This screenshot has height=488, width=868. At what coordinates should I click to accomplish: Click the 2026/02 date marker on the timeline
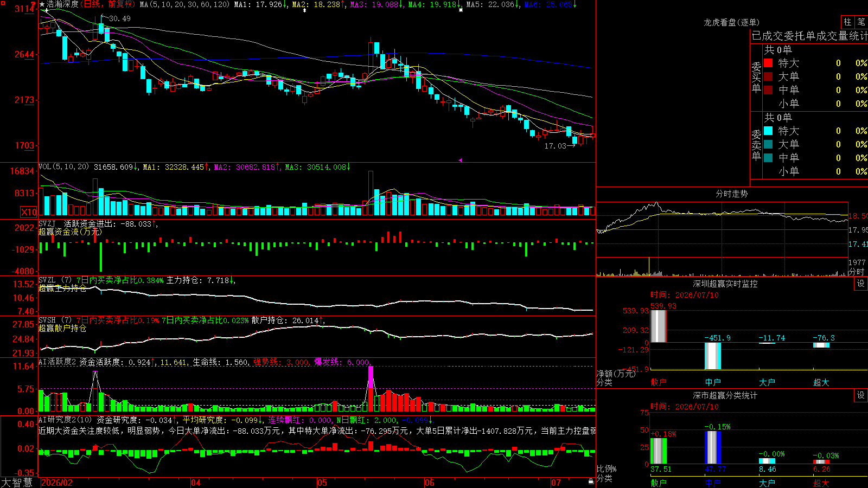coord(57,483)
